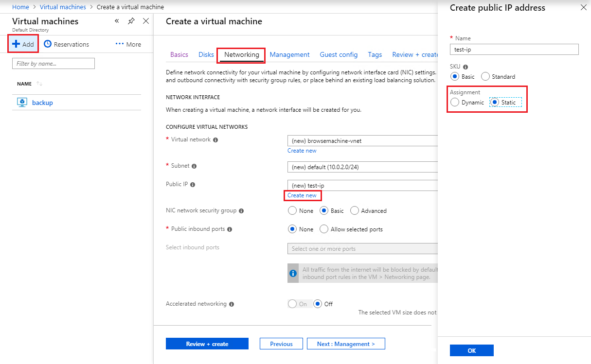Click the blue information icon in notice
The image size is (591, 364).
293,274
